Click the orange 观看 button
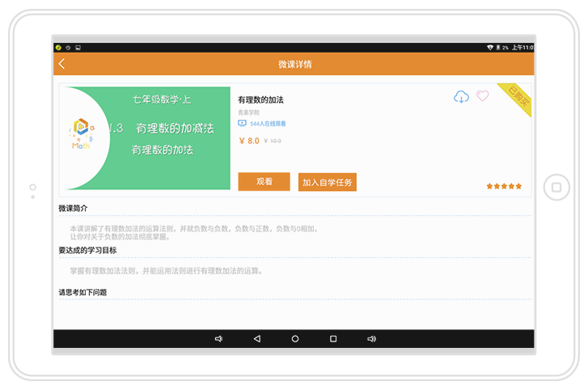 (x=264, y=182)
